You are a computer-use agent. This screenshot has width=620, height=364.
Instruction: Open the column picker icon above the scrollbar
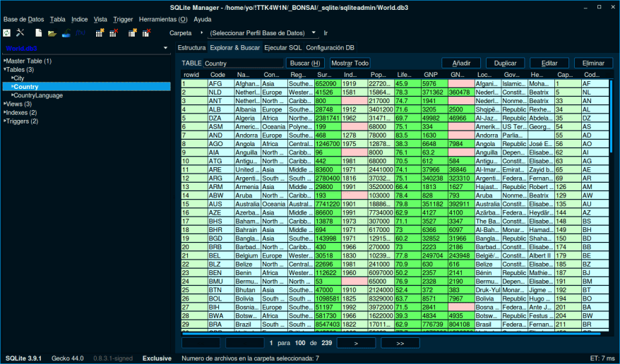point(610,74)
